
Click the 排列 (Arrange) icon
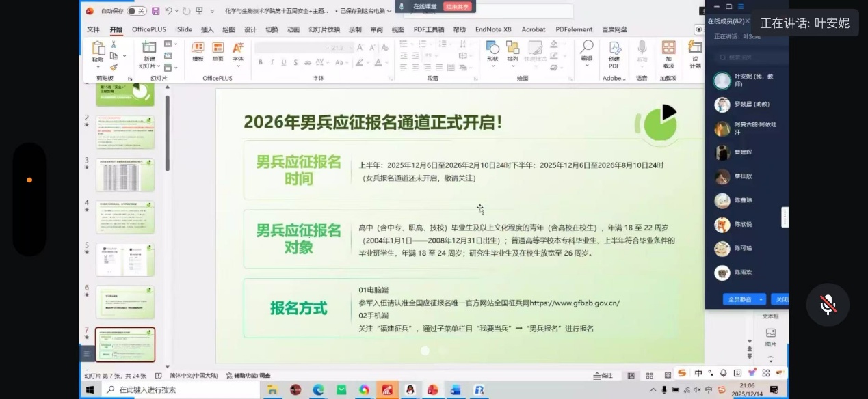coord(512,49)
